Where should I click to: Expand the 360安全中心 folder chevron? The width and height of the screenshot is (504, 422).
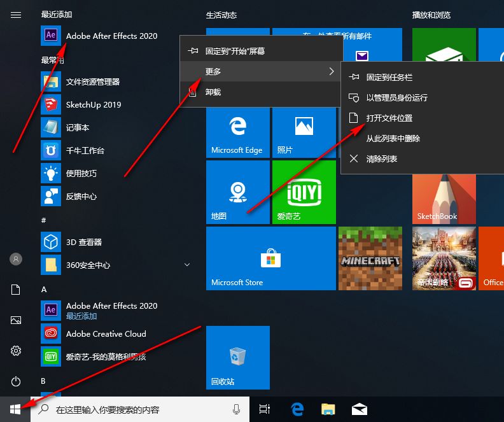[187, 265]
